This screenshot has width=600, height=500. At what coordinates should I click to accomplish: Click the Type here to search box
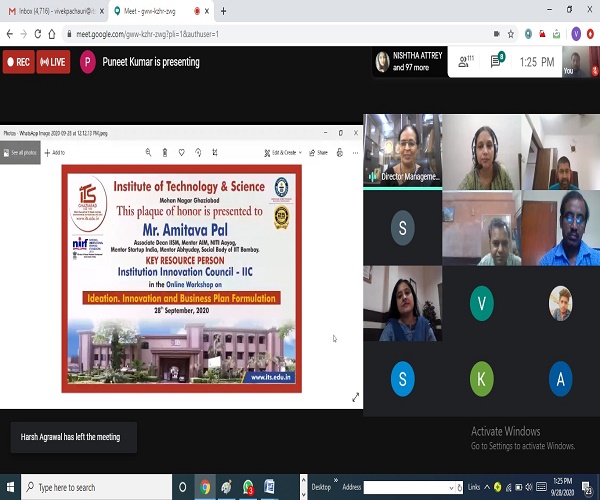point(96,487)
